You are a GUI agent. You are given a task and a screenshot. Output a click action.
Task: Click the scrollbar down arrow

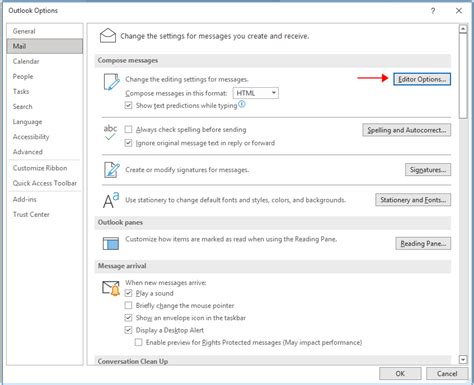463,359
